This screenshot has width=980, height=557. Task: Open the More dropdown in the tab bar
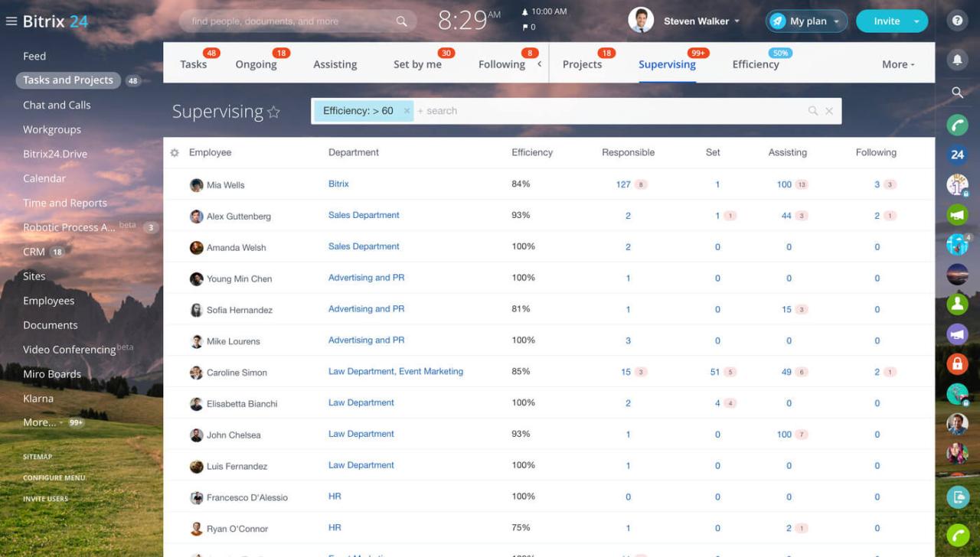click(898, 65)
